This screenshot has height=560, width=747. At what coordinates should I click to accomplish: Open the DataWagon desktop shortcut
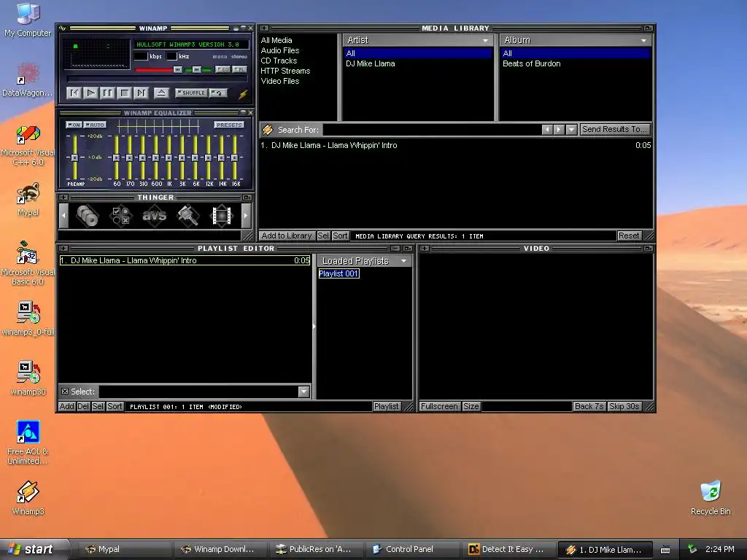click(x=28, y=79)
